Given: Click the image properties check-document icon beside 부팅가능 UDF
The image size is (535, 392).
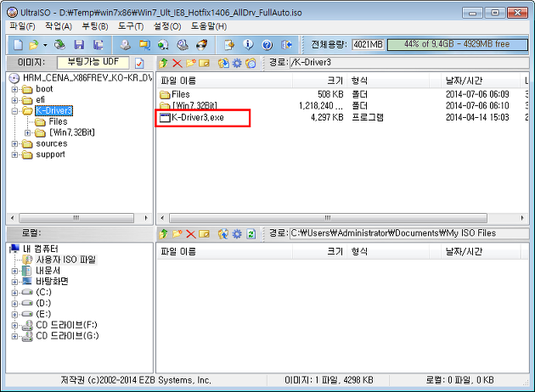Looking at the screenshot, I should click(x=139, y=63).
